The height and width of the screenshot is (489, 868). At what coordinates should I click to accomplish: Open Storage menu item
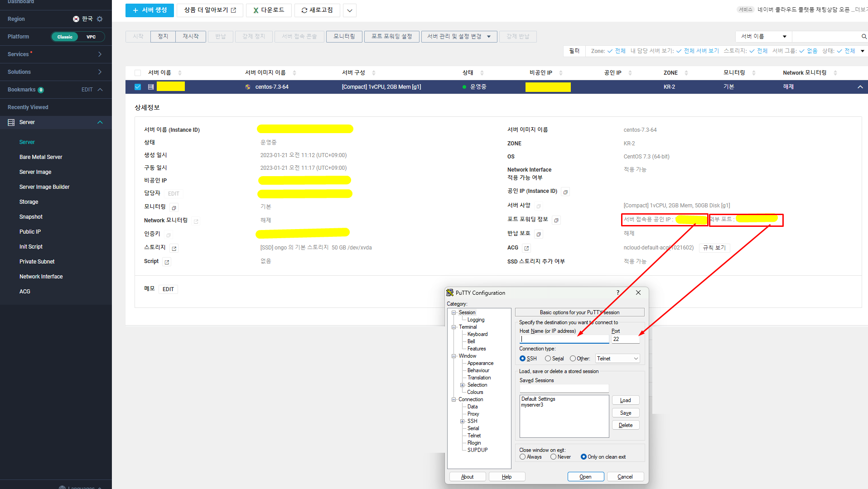coord(29,202)
